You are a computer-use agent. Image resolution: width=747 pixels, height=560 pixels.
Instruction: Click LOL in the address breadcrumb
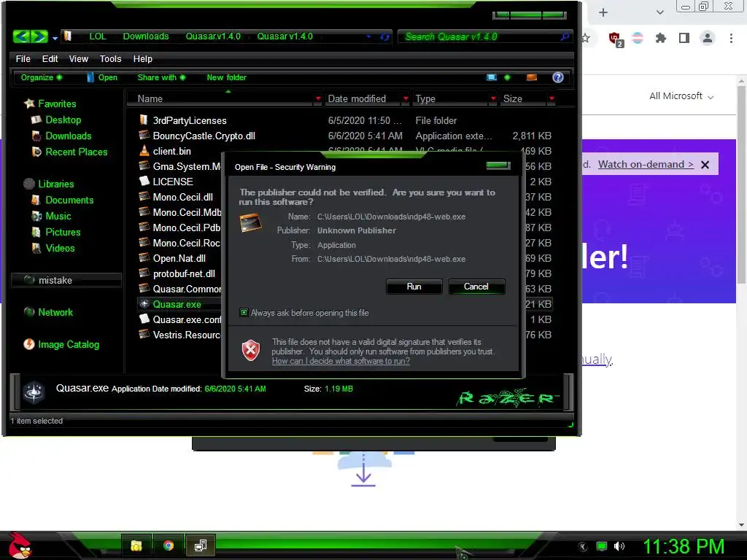[98, 36]
